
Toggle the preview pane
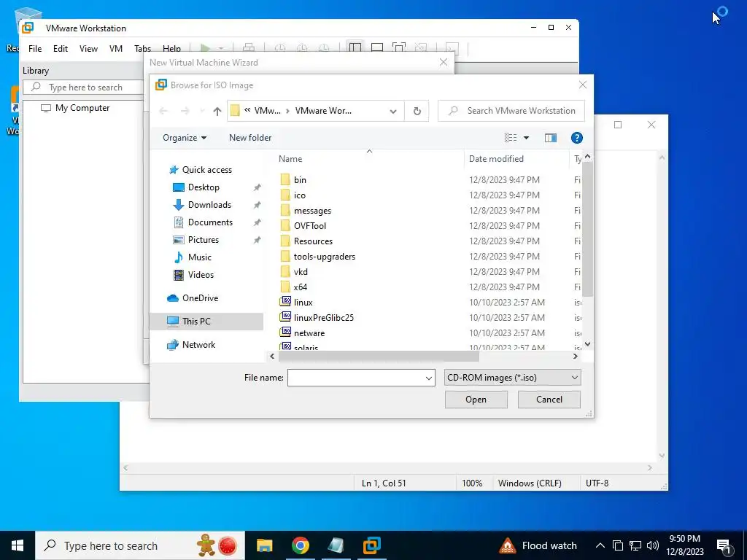(x=550, y=138)
